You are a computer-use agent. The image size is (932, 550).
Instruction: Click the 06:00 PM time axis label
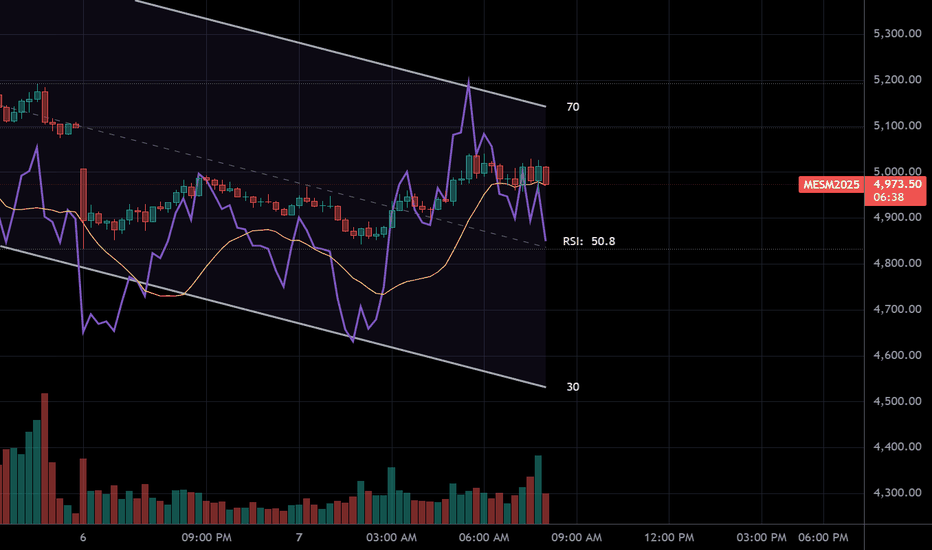tap(823, 538)
